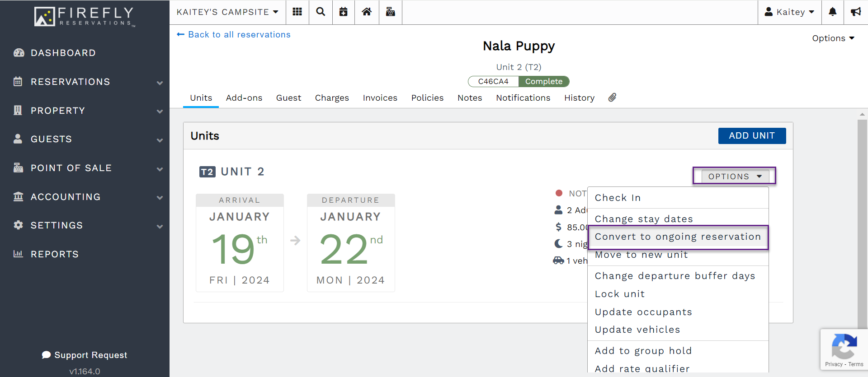Switch to the Charges tab
868x377 pixels.
(x=332, y=98)
